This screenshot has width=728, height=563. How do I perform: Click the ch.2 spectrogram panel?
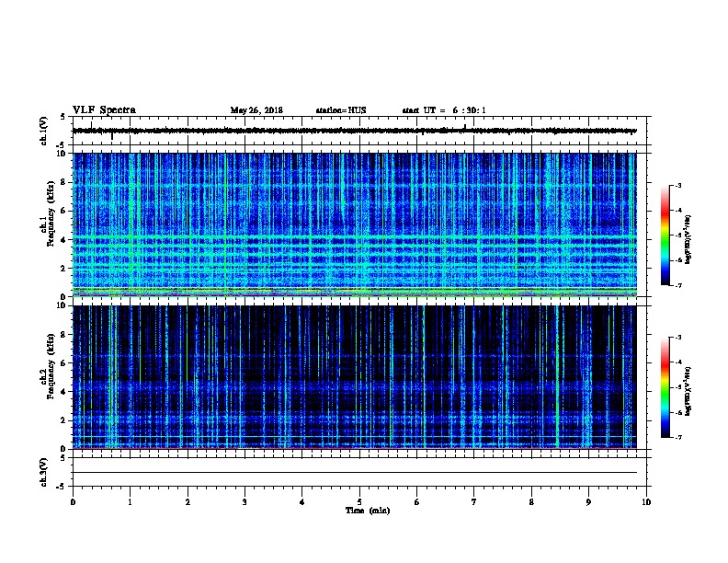(x=354, y=377)
